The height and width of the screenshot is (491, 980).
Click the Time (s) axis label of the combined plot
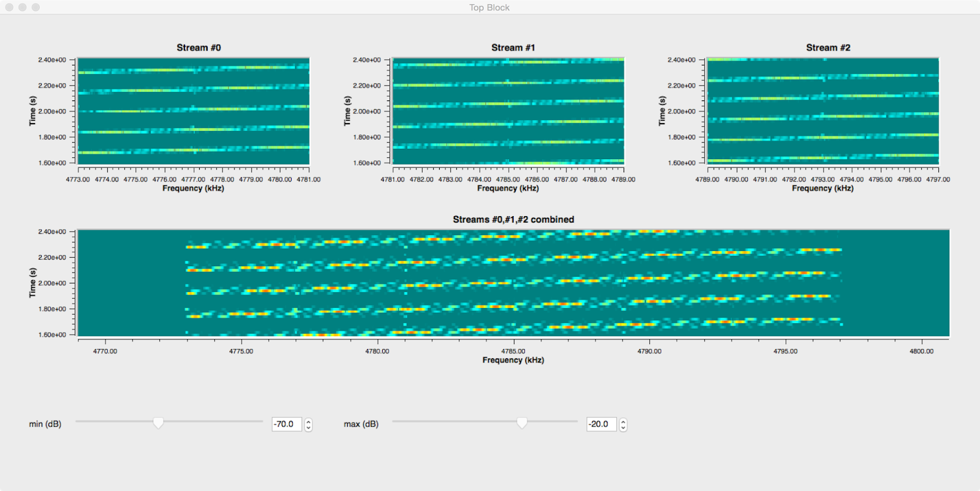(33, 283)
